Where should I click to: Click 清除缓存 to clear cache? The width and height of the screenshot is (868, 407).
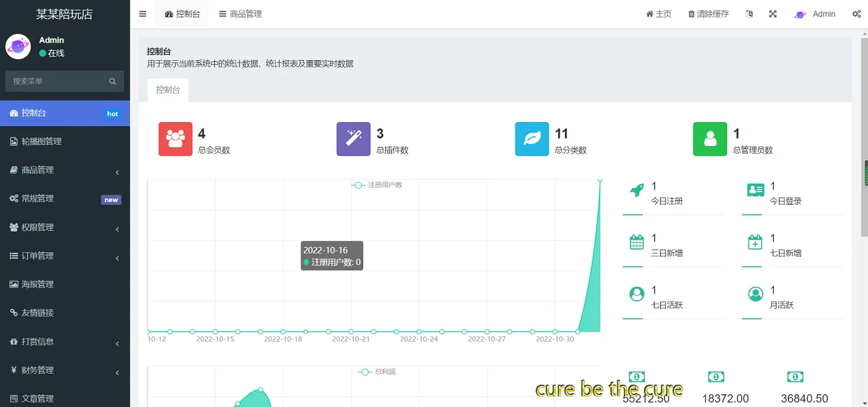pyautogui.click(x=708, y=13)
